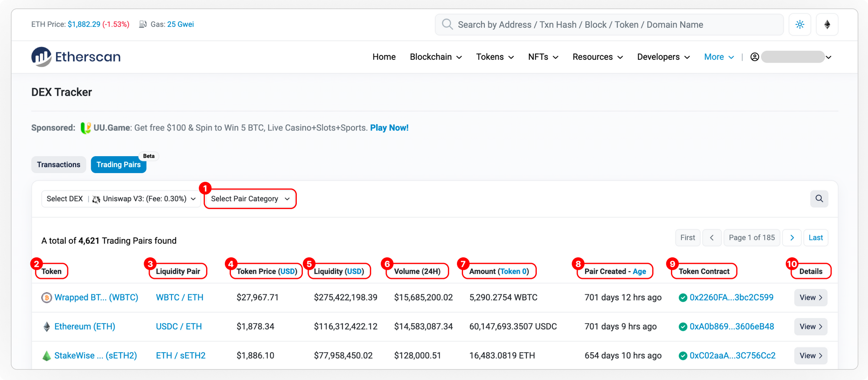Image resolution: width=868 pixels, height=380 pixels.
Task: Click the Wrapped BTC token icon
Action: (x=46, y=298)
